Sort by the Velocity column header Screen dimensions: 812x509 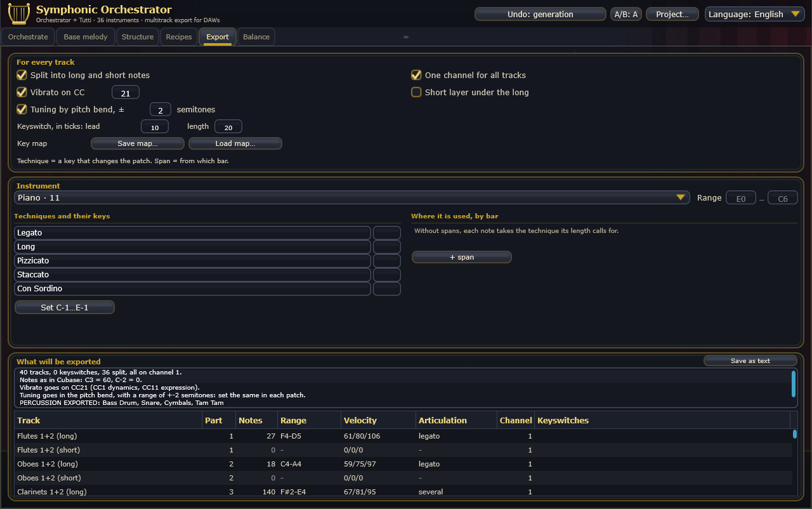378,420
